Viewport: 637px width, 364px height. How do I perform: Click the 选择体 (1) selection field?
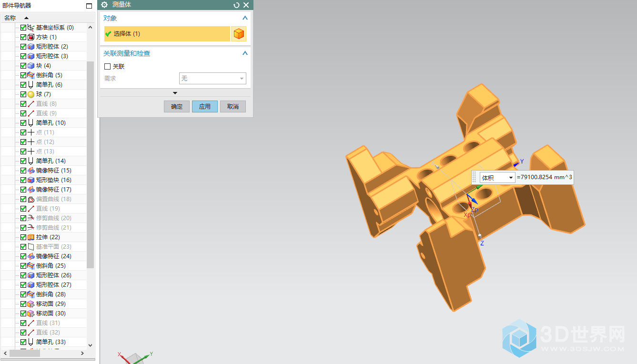(167, 34)
